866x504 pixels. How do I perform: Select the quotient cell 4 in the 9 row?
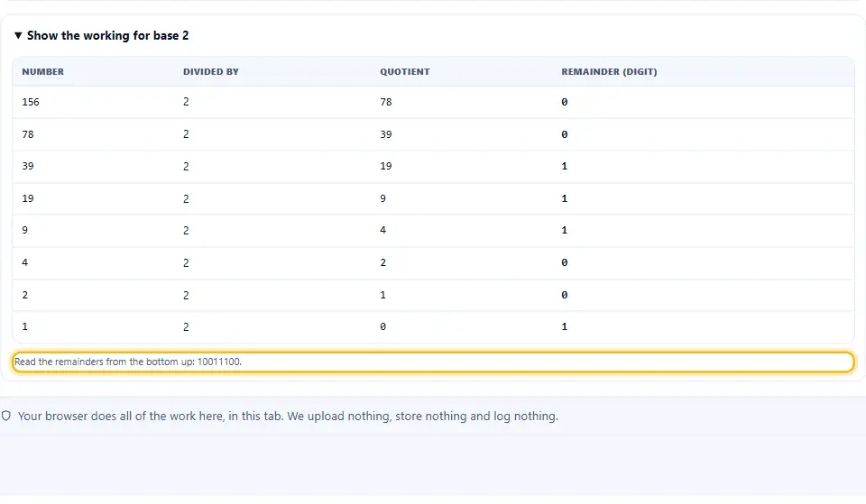pos(383,230)
